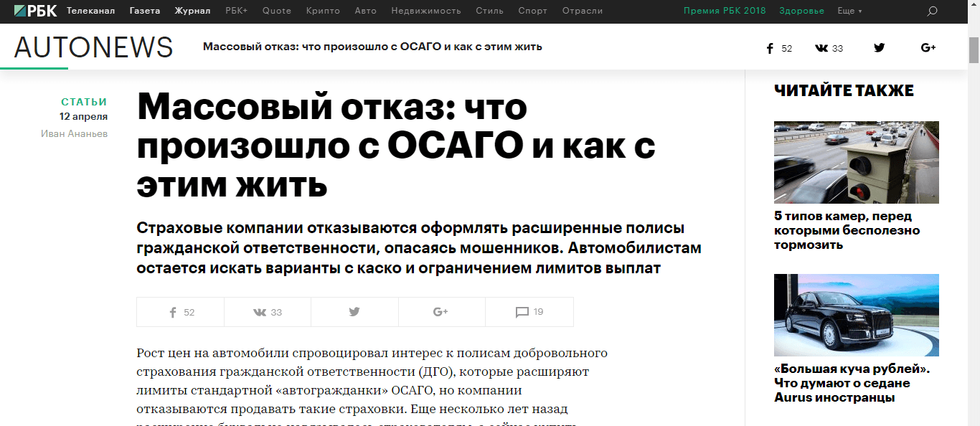Image resolution: width=980 pixels, height=426 pixels.
Task: Click the Twitter button below the subtitle
Action: pos(354,312)
